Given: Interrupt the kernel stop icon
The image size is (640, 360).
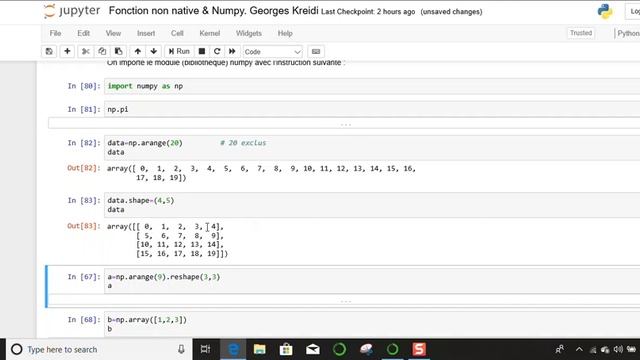Looking at the screenshot, I should (x=202, y=51).
